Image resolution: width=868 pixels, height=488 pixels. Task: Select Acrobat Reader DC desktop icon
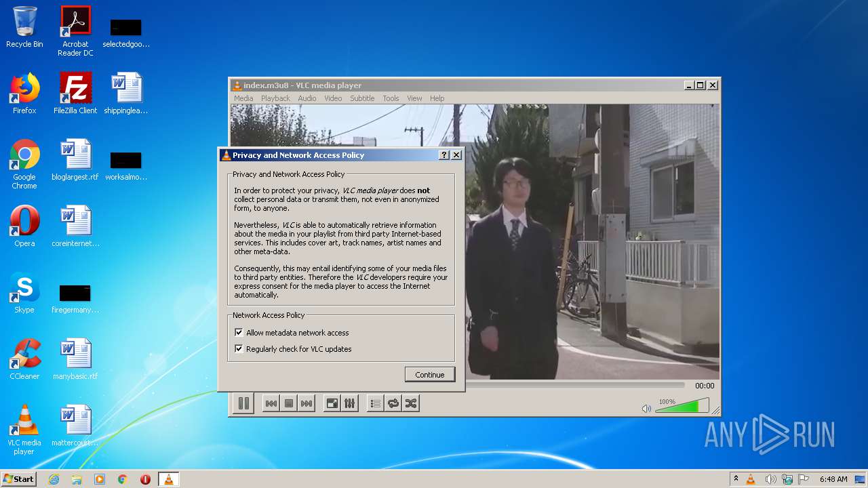tap(75, 31)
